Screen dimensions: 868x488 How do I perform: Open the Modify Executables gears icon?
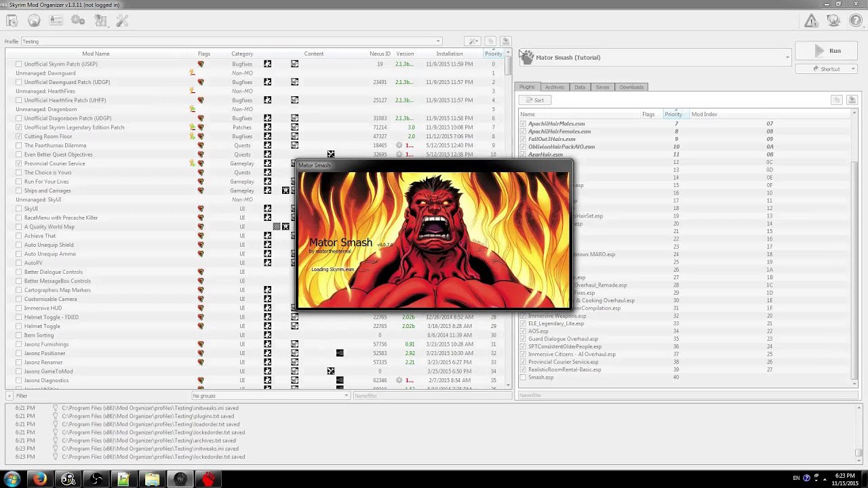coord(78,21)
